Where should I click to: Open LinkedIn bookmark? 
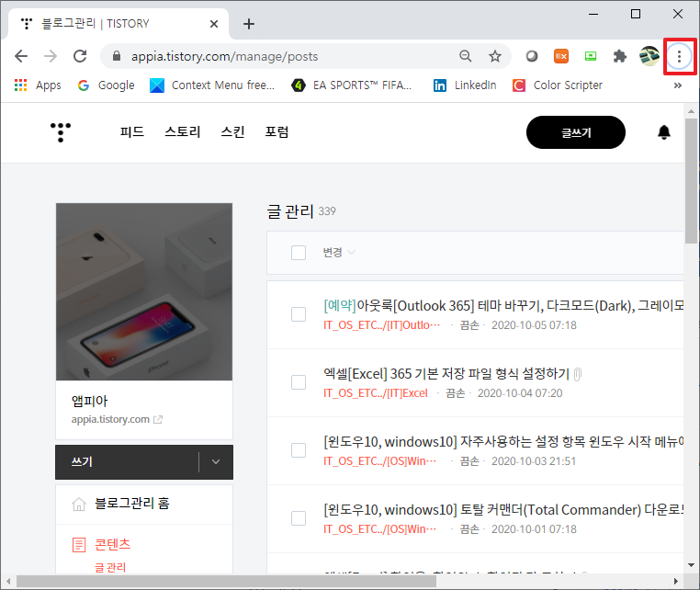click(465, 85)
